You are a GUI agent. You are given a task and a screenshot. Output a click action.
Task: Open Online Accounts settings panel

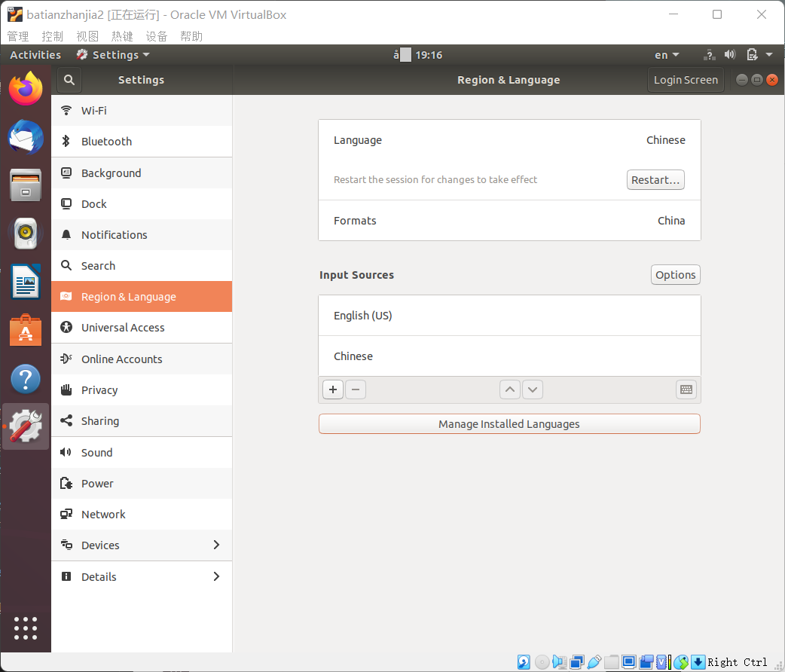click(x=142, y=359)
